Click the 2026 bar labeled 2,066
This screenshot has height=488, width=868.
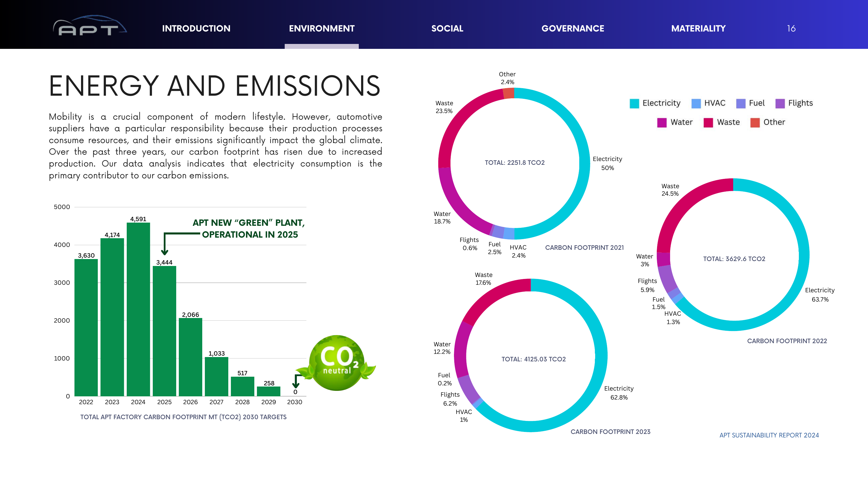(x=190, y=357)
